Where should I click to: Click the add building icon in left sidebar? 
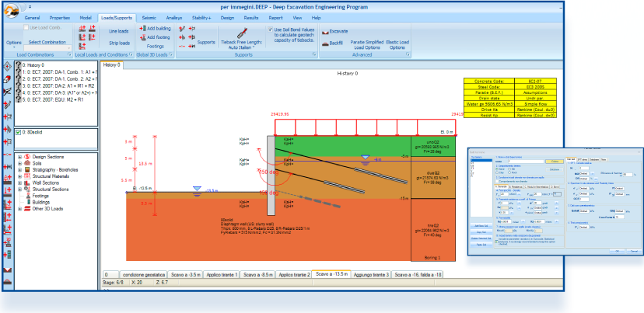[8, 255]
